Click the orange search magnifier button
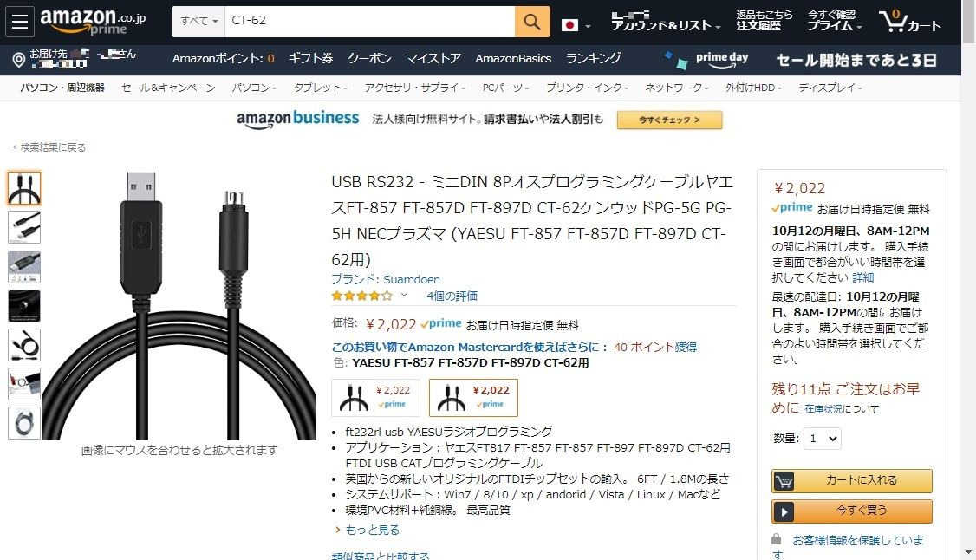Viewport: 976px width, 560px height. click(532, 22)
